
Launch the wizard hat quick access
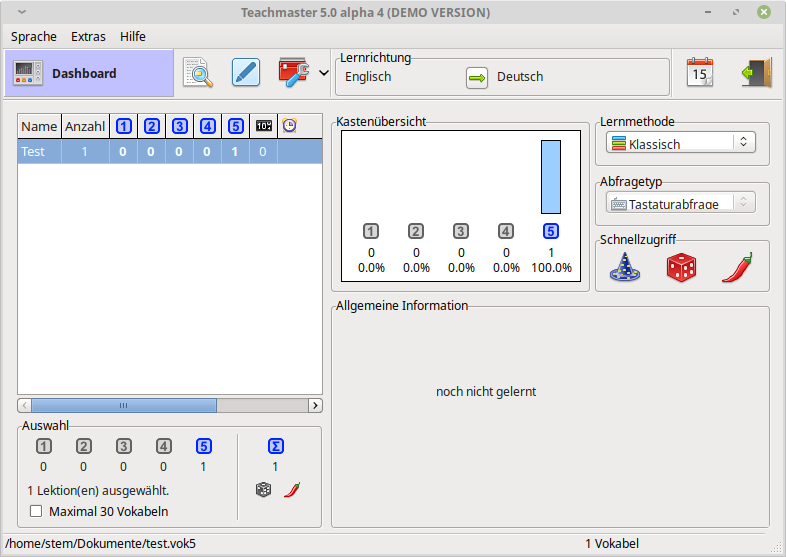[x=625, y=267]
